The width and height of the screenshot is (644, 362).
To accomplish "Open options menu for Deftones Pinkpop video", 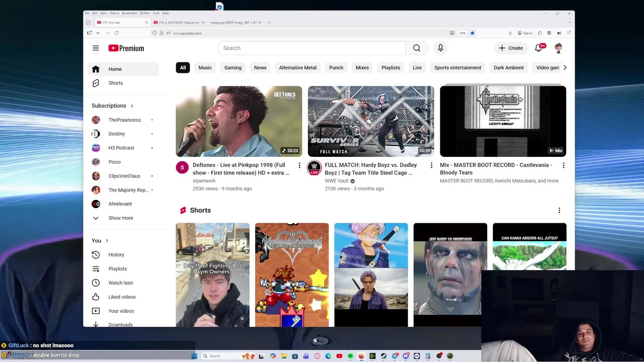I will 299,165.
